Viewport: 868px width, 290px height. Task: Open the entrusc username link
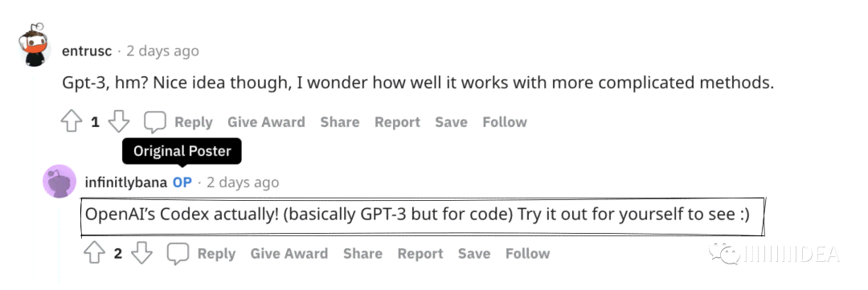tap(87, 51)
